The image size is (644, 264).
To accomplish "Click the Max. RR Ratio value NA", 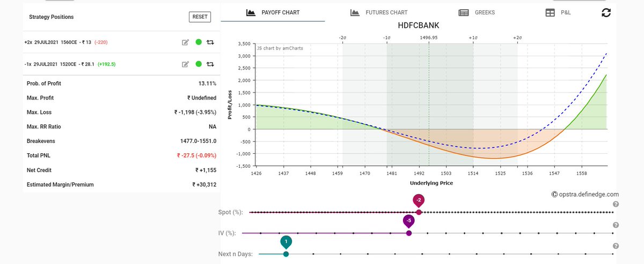I will point(213,127).
